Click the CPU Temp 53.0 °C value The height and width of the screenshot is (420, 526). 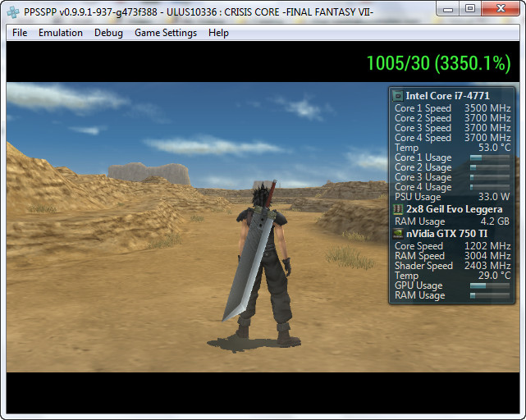click(x=495, y=148)
